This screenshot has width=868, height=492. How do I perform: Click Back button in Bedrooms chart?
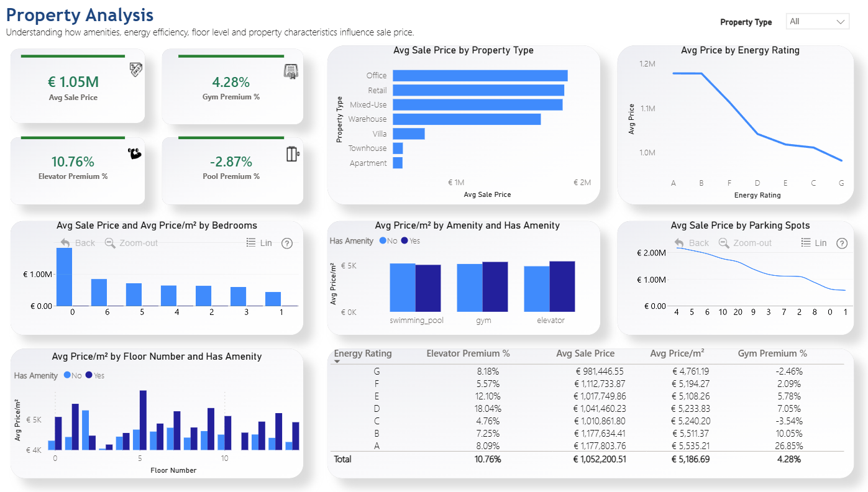(x=78, y=243)
